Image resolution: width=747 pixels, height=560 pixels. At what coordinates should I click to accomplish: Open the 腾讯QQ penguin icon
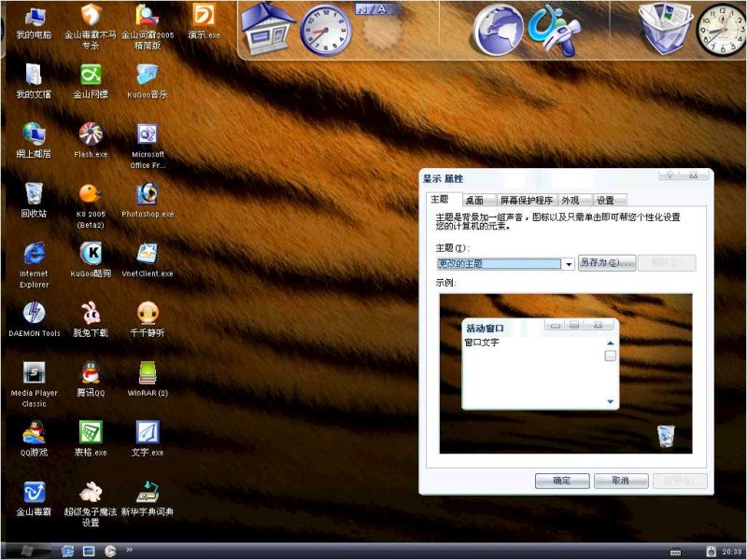(91, 373)
